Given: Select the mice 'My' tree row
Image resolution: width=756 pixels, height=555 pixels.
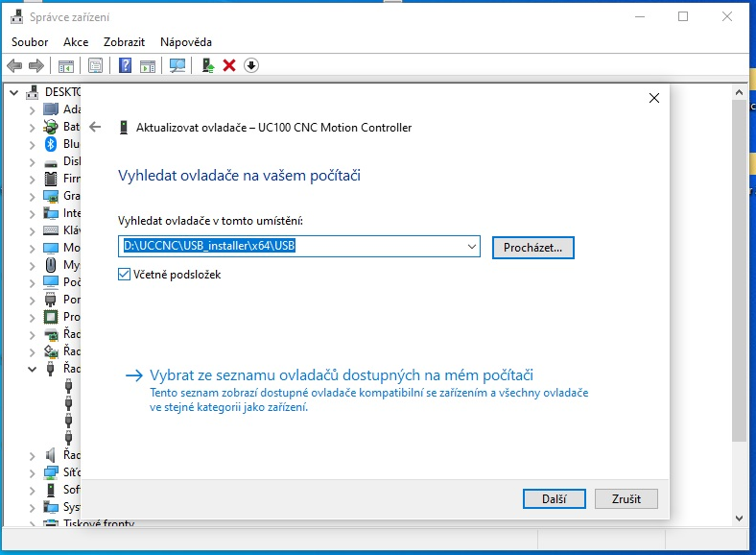Looking at the screenshot, I should [71, 264].
